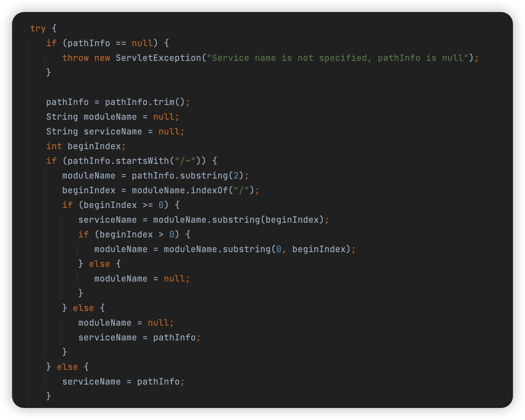Screen dimensions: 525x420
Task: Click moduleName.substring(0, beginIndex) call
Action: pyautogui.click(x=257, y=249)
